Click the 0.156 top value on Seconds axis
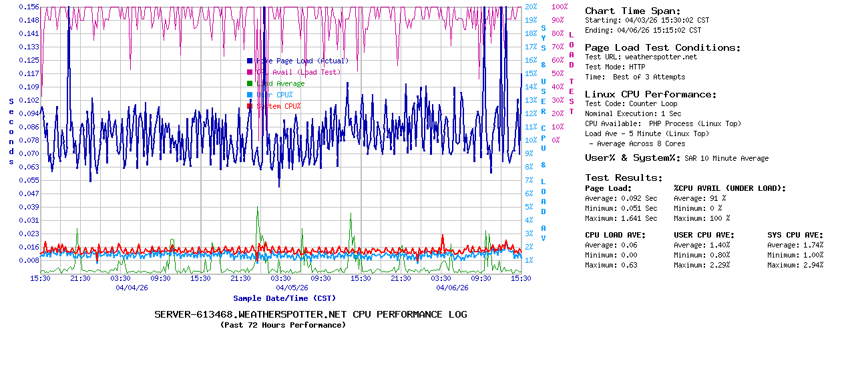This screenshot has width=868, height=367. pyautogui.click(x=29, y=7)
